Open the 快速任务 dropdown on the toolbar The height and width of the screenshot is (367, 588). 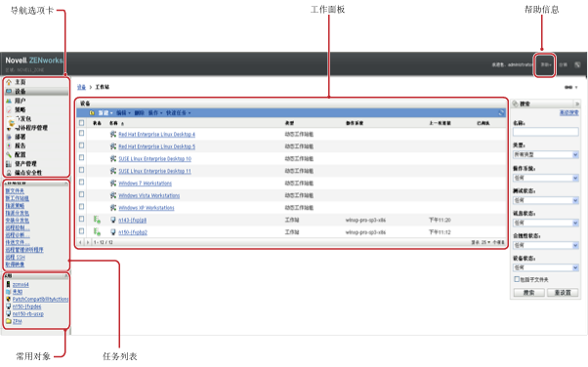(x=179, y=113)
